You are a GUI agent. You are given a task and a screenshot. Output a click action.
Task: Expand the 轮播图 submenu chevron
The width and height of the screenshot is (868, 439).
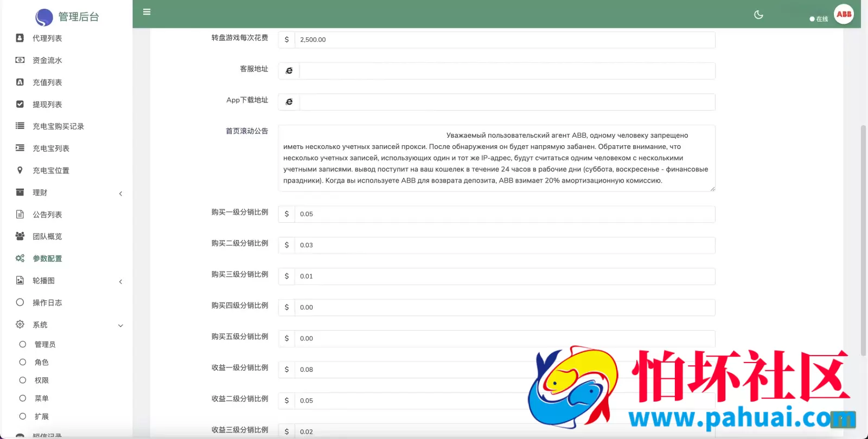tap(120, 282)
